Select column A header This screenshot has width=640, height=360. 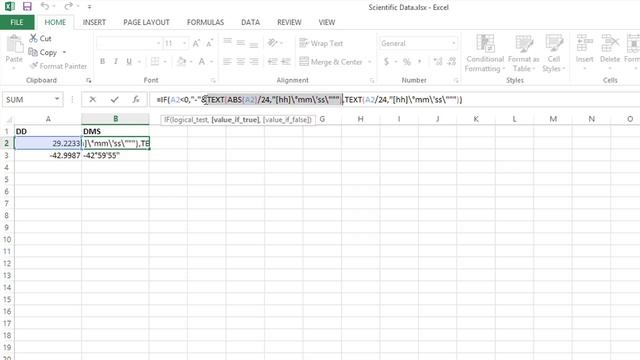[48, 119]
